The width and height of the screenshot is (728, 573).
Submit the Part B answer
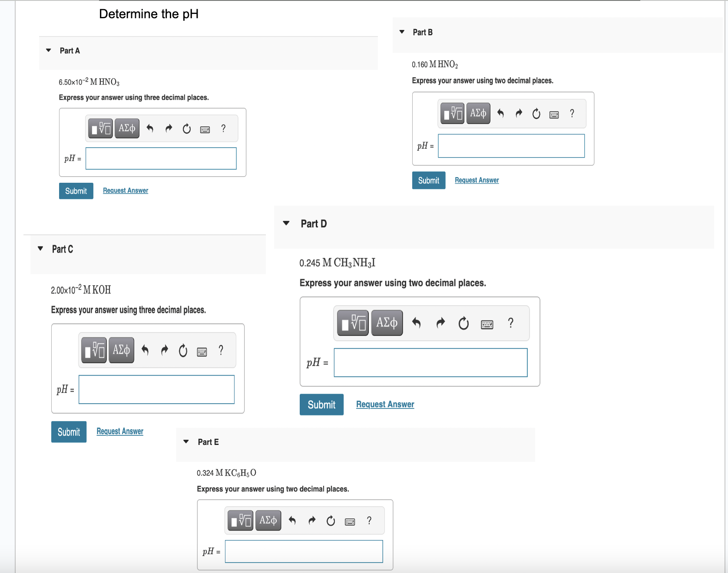tap(429, 181)
